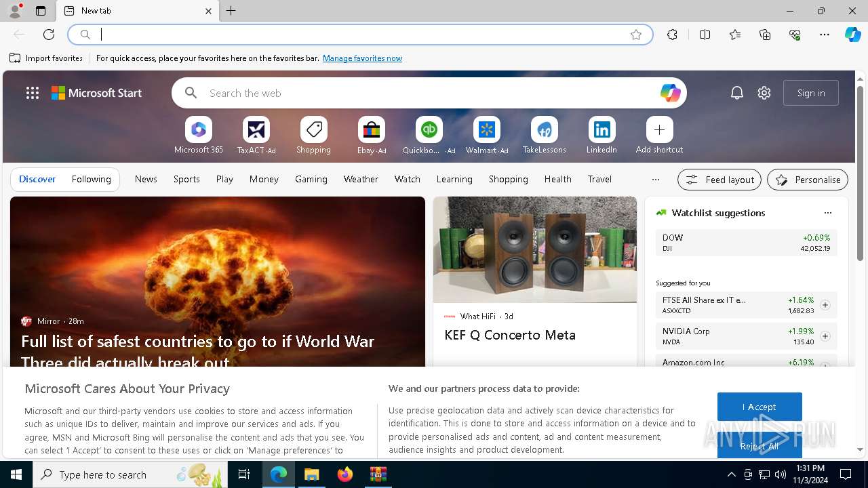
Task: Open Copilot icon in search box
Action: pyautogui.click(x=670, y=93)
